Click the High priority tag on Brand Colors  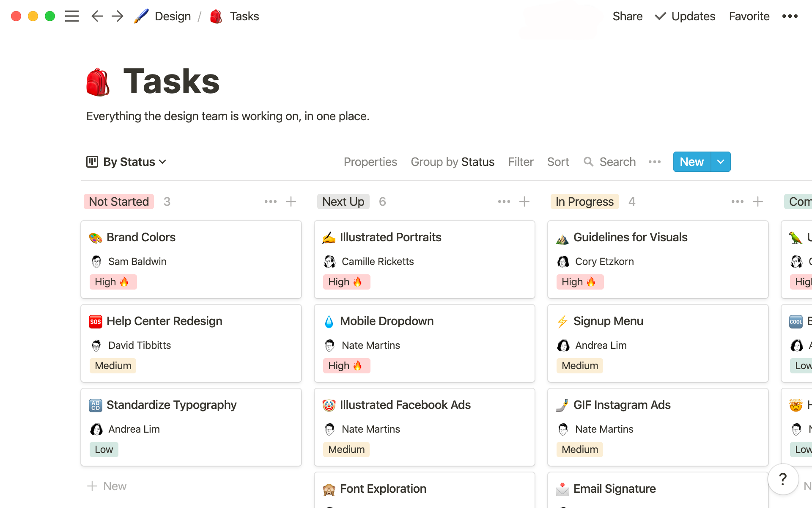[x=113, y=282]
